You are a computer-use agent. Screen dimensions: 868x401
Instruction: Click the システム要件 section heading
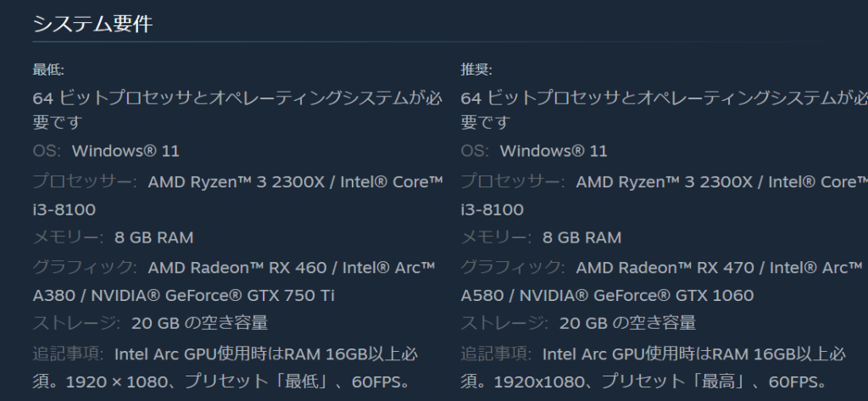(92, 24)
